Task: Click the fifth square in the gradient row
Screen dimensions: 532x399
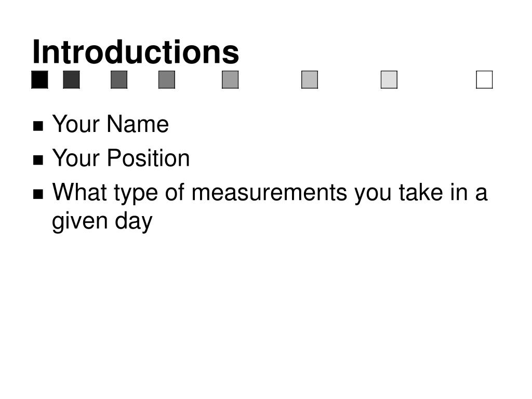Action: [x=230, y=79]
